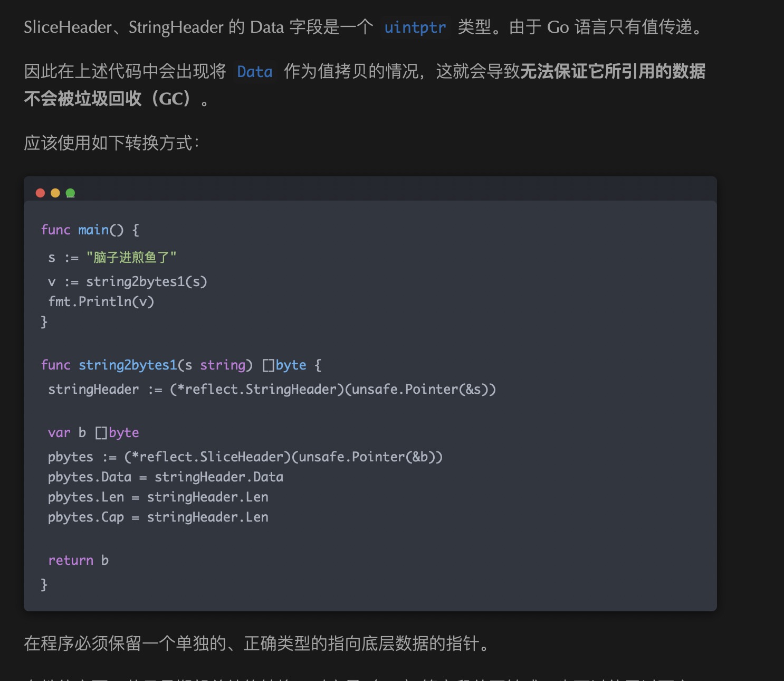Screen dimensions: 784x681
Task: Click the 'stringHeader := (*reflect.StringHeader)' line
Action: point(272,390)
